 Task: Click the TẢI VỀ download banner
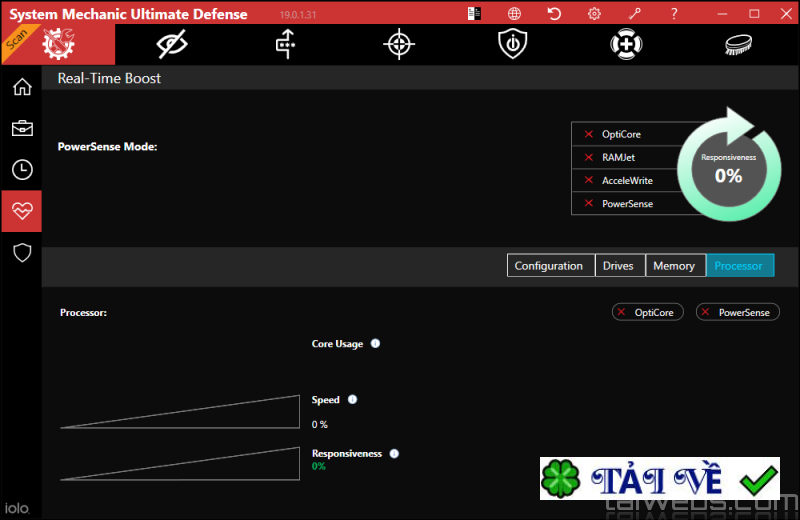point(660,478)
